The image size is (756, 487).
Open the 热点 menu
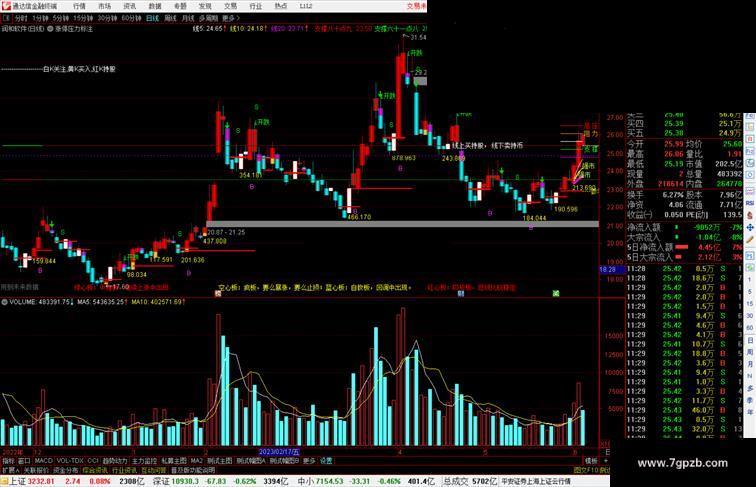click(281, 6)
